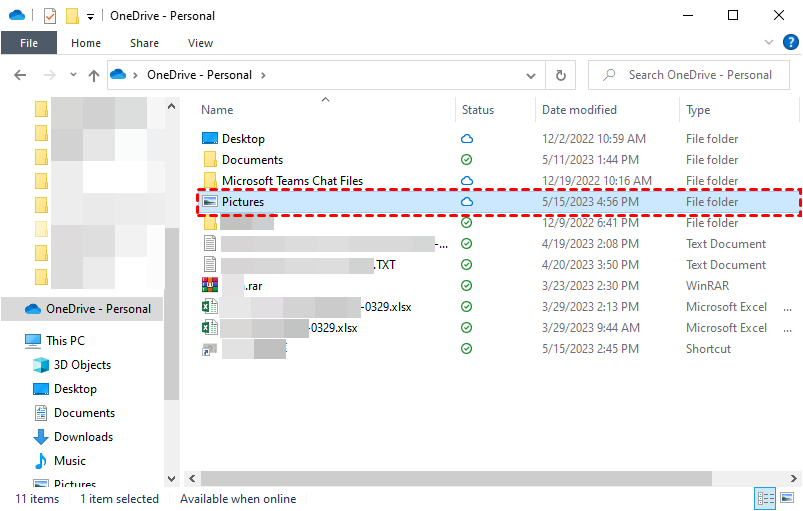This screenshot has height=511, width=803.
Task: Click the Up directory arrow icon
Action: pyautogui.click(x=94, y=75)
